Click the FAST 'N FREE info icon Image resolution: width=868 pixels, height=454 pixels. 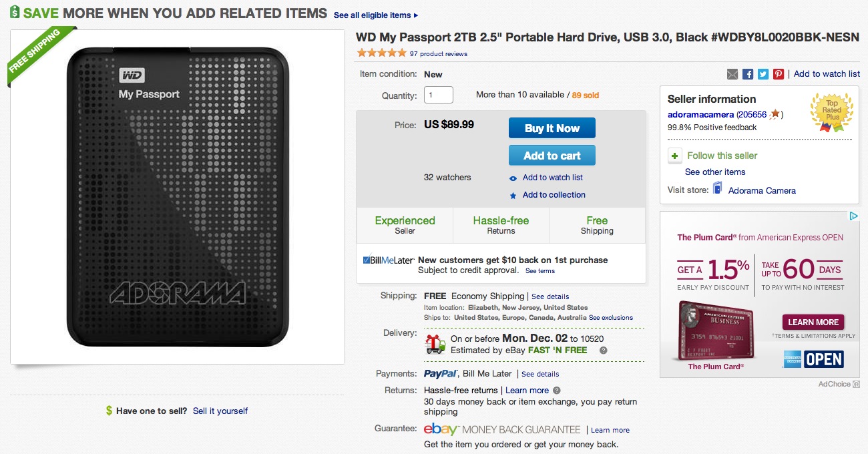(603, 350)
